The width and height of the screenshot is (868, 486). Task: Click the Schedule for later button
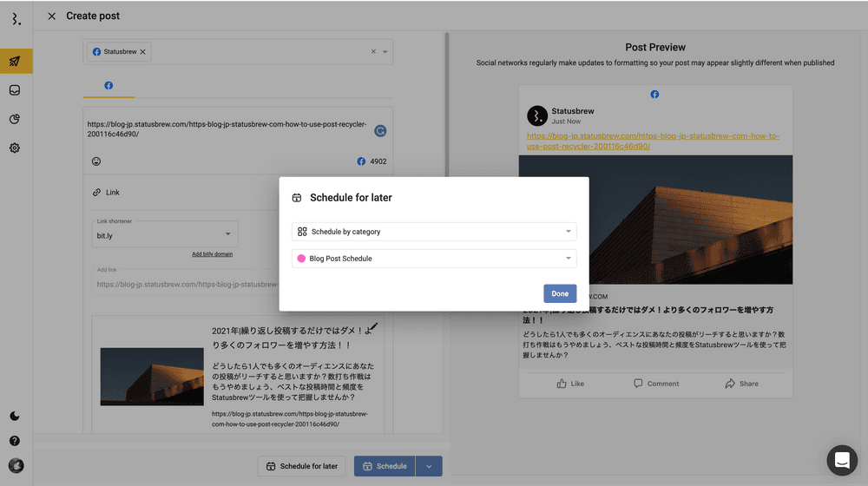coord(302,466)
